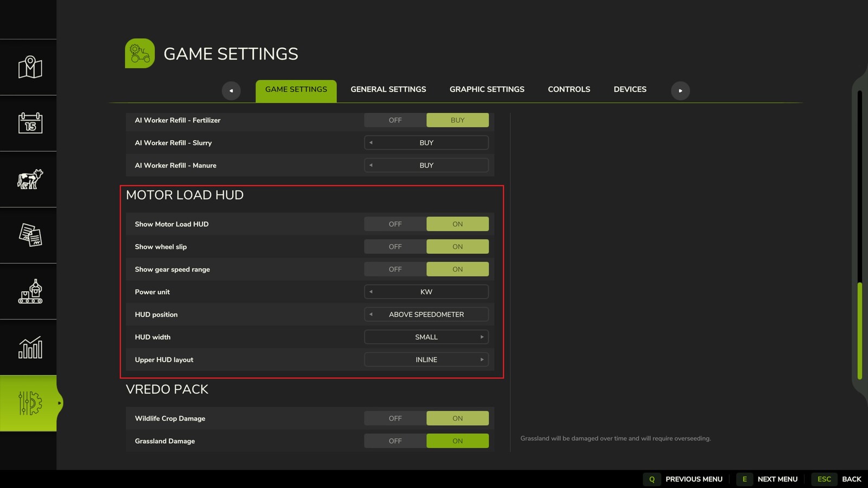Open the map icon in sidebar
868x488 pixels.
tap(30, 67)
